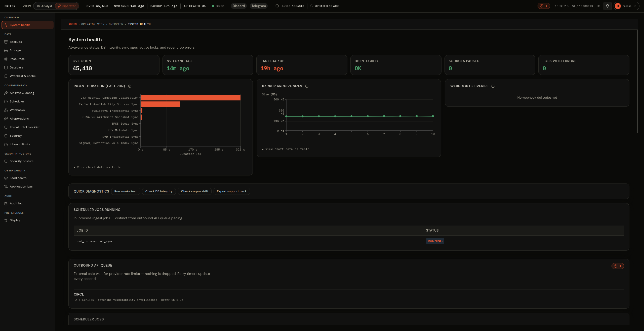Open Feed health heartbeat icon
Image resolution: width=644 pixels, height=331 pixels.
pyautogui.click(x=6, y=178)
